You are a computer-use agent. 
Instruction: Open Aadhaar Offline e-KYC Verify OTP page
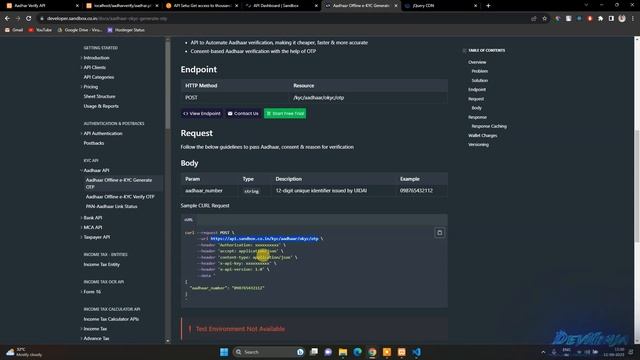(x=120, y=197)
